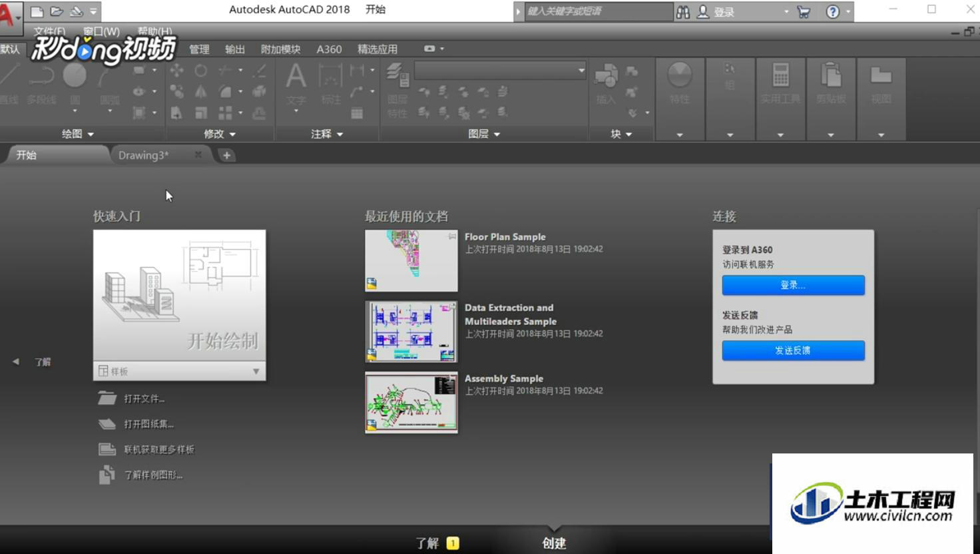This screenshot has width=980, height=554.
Task: Click the sheet set icon in quick access toolbar
Action: click(77, 11)
